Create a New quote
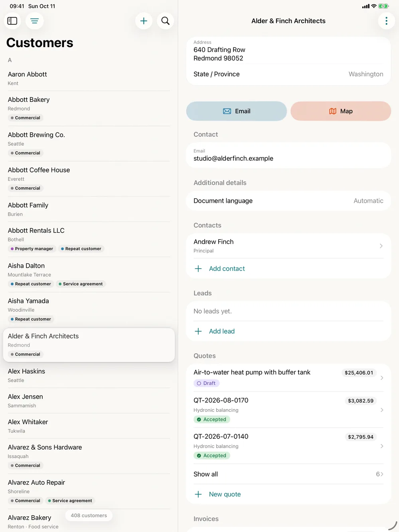This screenshot has height=532, width=399. click(288, 494)
